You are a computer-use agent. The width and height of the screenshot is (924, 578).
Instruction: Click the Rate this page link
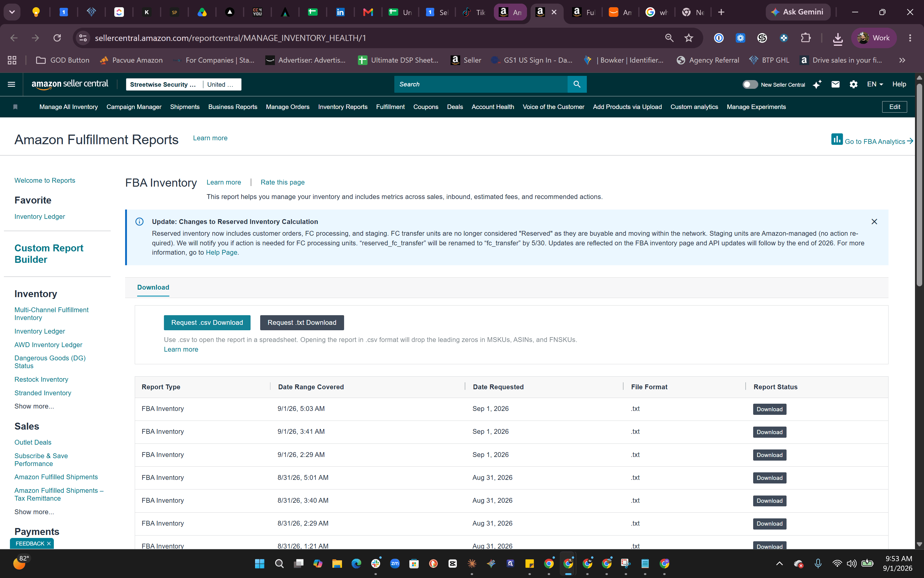(x=282, y=182)
